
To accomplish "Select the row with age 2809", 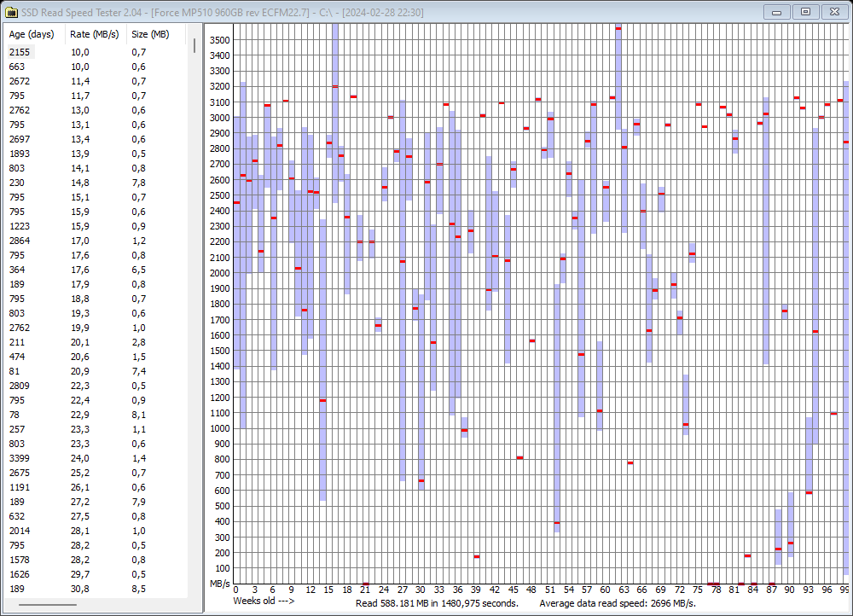I will [x=96, y=386].
